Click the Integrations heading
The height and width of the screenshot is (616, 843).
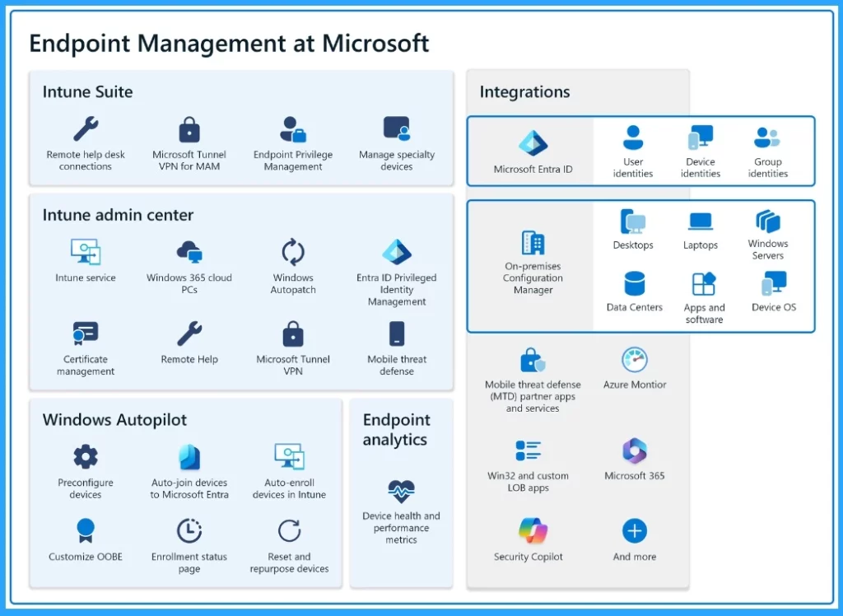(524, 92)
